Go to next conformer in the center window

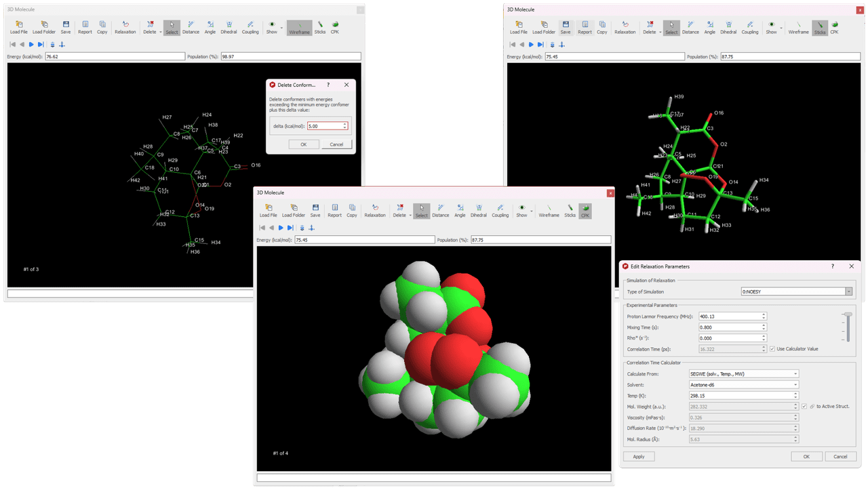coord(281,228)
